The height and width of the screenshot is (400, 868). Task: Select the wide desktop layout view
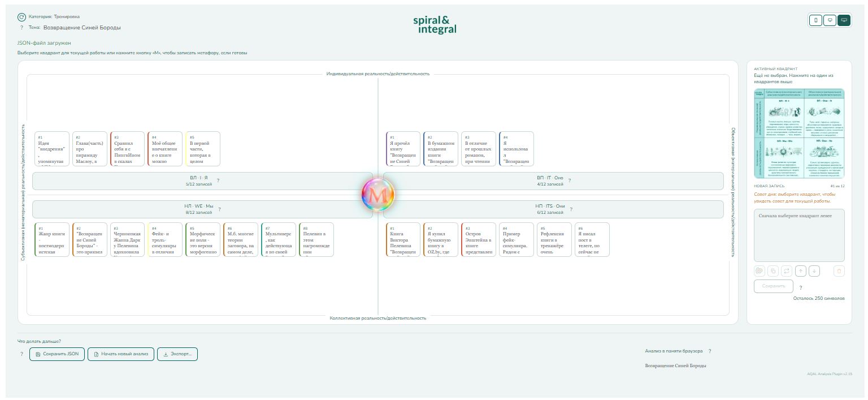click(x=844, y=20)
